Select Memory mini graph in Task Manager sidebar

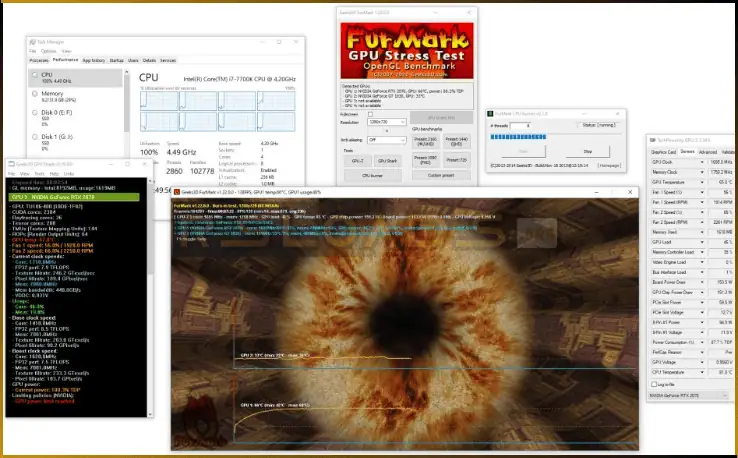[x=35, y=94]
